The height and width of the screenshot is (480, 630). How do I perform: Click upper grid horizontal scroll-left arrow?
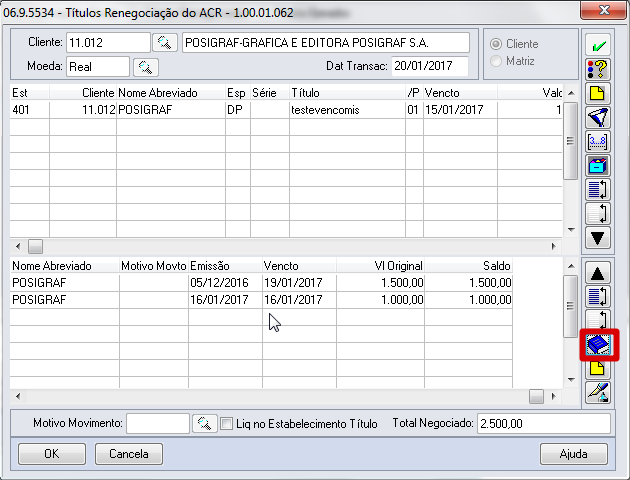18,246
